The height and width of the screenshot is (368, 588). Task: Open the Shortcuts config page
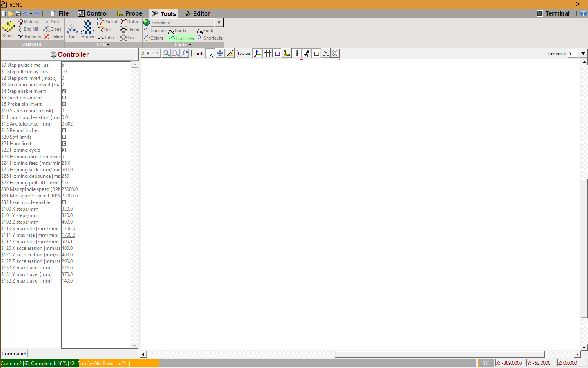point(209,38)
